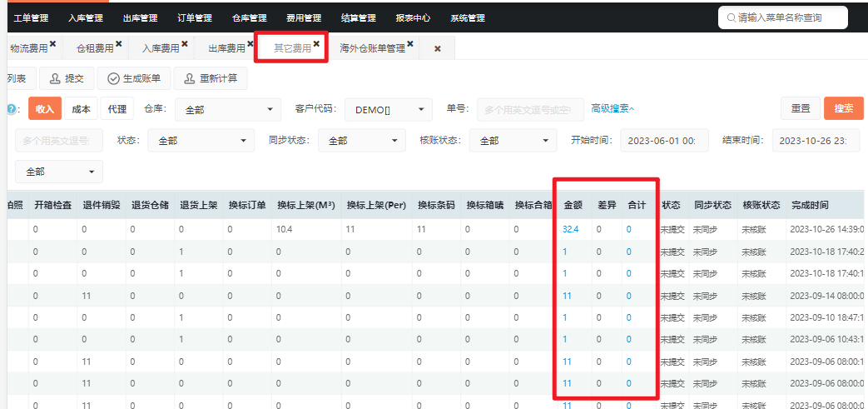Image resolution: width=868 pixels, height=409 pixels.
Task: Click the 金额 column header
Action: point(573,205)
